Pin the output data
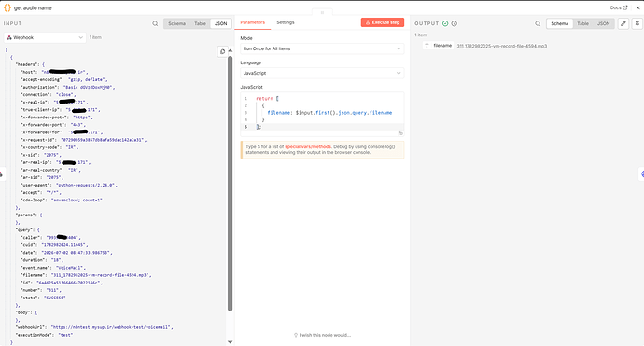 [637, 24]
